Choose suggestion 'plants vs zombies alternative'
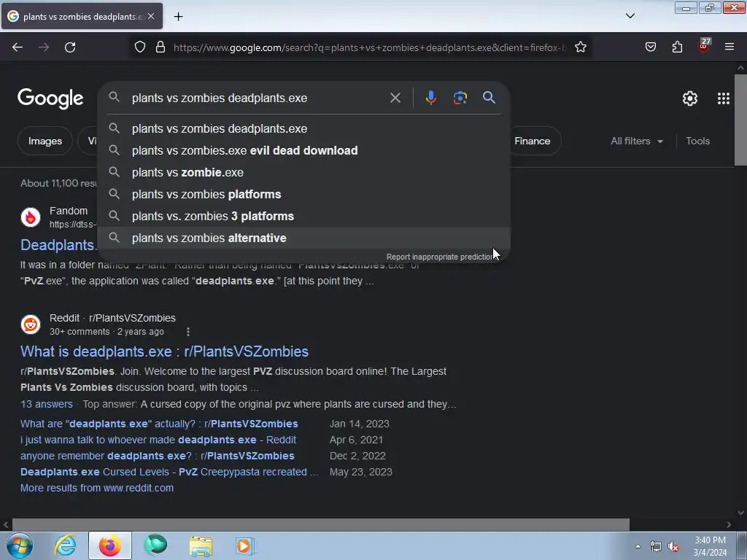Screen dimensions: 747x560 point(304,238)
